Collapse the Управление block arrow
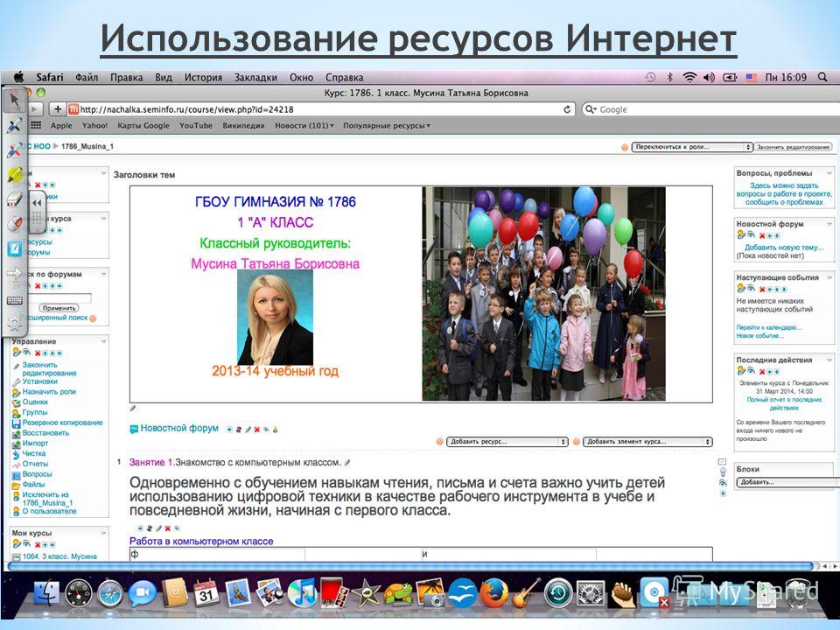Screen dimensions: 840x630 (103, 341)
